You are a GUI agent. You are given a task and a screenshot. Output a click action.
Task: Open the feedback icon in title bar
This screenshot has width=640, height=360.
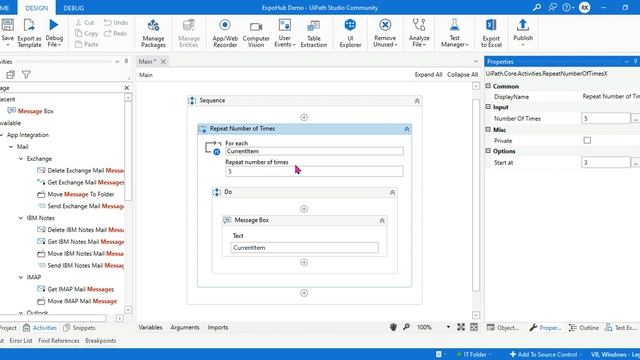(x=553, y=7)
